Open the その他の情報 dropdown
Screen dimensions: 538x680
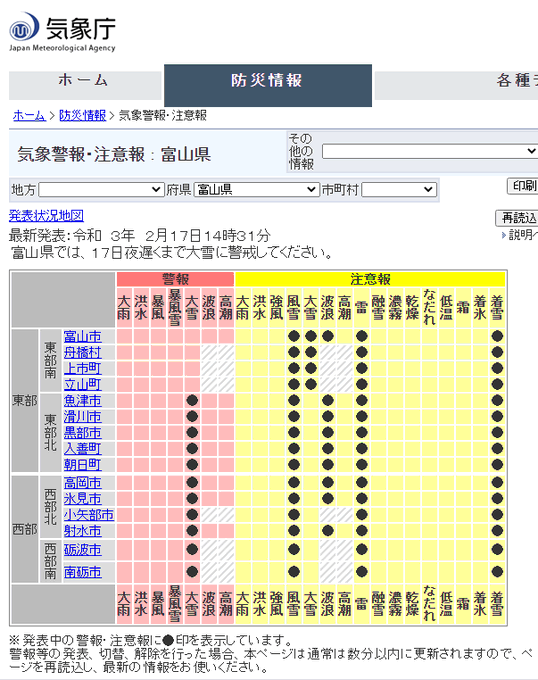point(430,151)
